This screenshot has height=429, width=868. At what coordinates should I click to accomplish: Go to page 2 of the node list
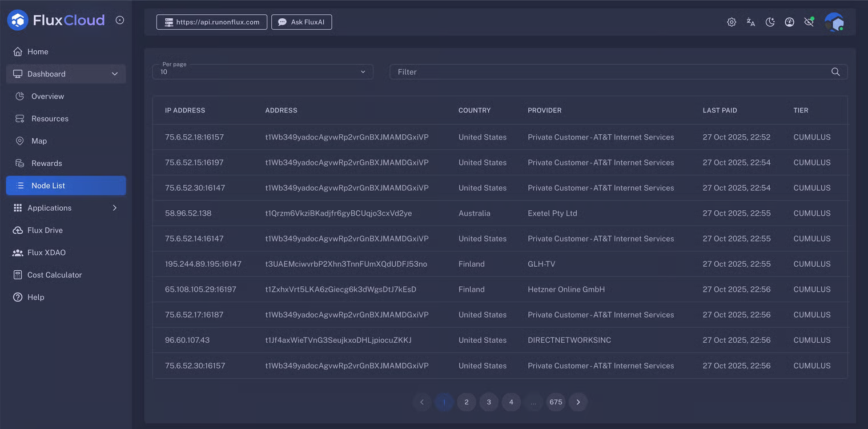coord(467,402)
